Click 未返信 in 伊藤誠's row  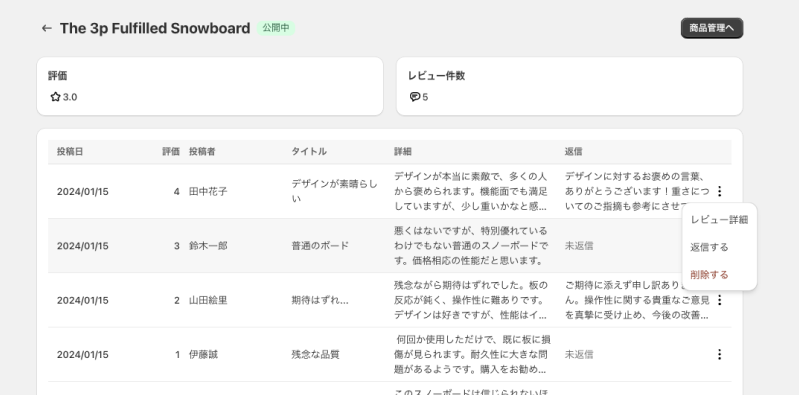pos(579,354)
